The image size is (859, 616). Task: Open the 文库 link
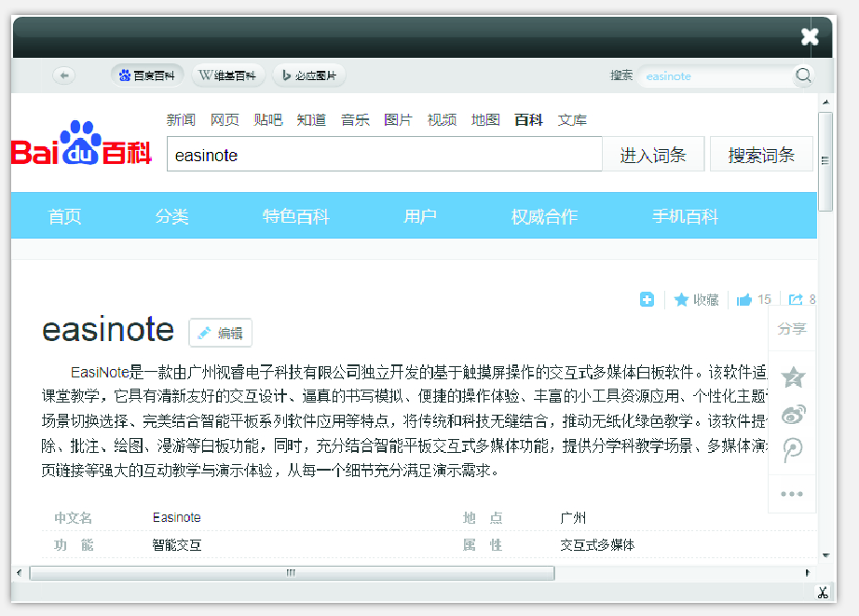(572, 119)
